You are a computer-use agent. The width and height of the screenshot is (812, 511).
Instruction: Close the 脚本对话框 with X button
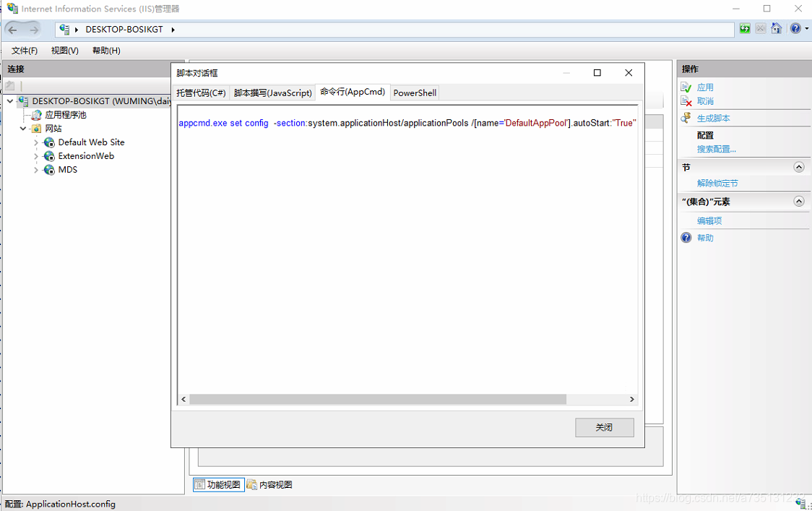tap(629, 73)
